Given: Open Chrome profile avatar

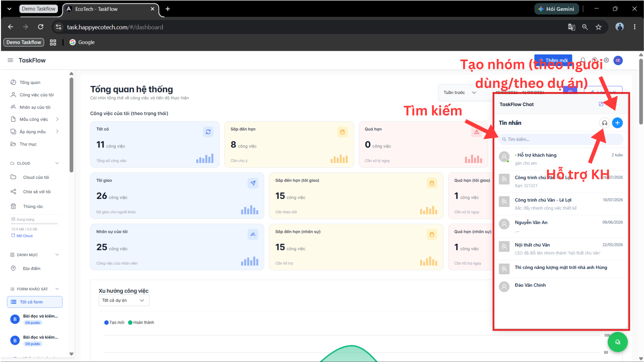Looking at the screenshot, I should (620, 27).
